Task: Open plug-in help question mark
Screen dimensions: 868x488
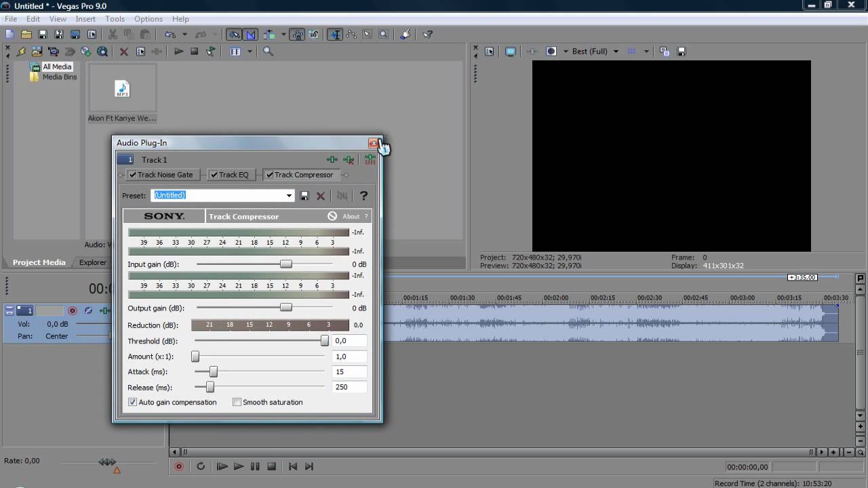Action: [363, 196]
